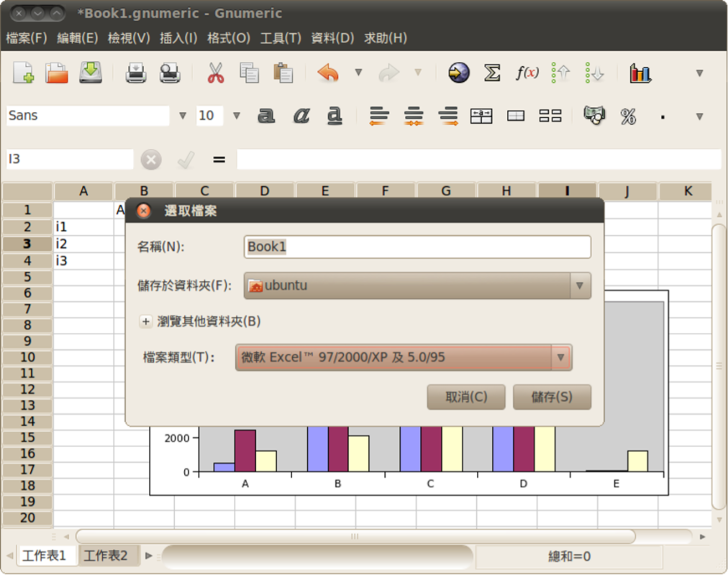The width and height of the screenshot is (728, 575).
Task: Apply percentage format with % icon
Action: [627, 116]
